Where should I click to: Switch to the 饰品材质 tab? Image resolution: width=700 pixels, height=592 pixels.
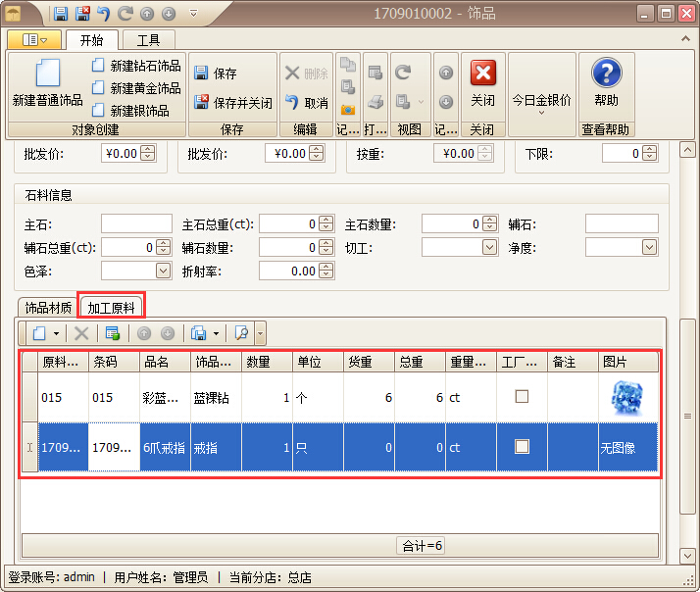48,308
